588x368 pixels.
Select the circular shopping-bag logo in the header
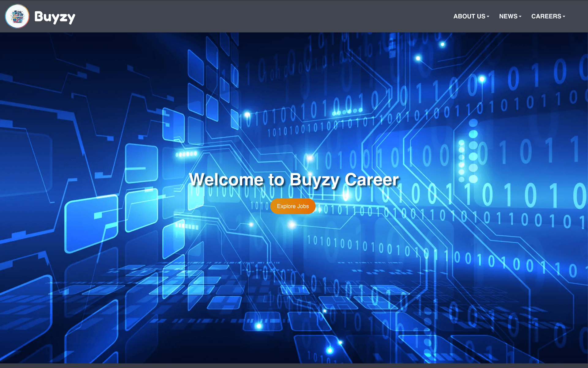tap(17, 16)
